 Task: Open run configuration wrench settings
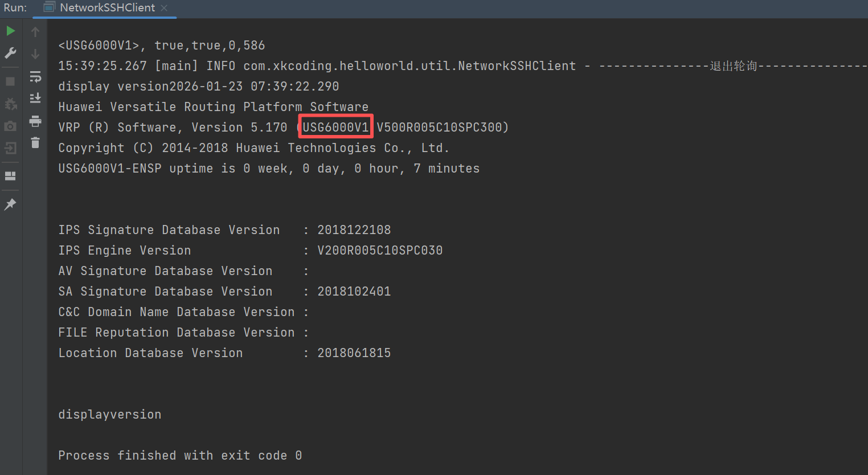pyautogui.click(x=10, y=53)
